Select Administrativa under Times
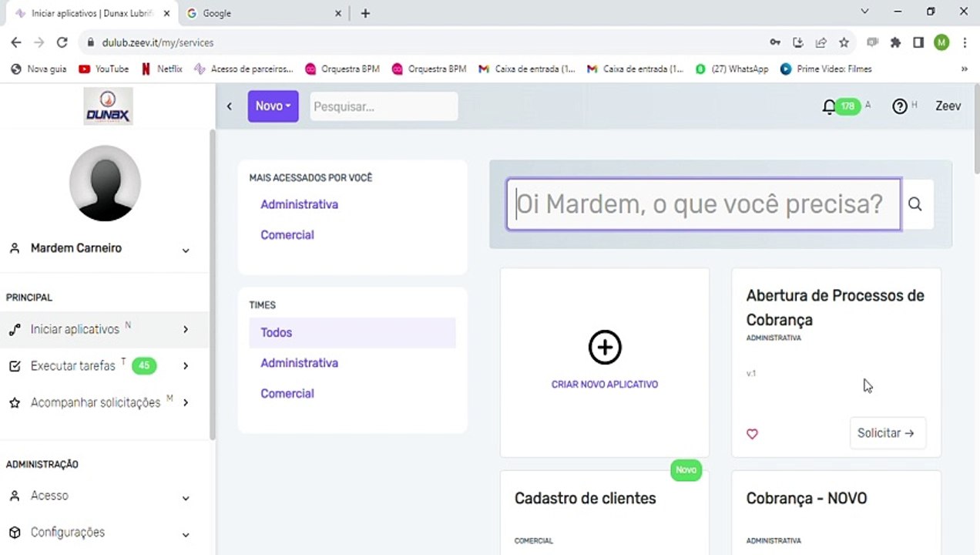 (299, 363)
